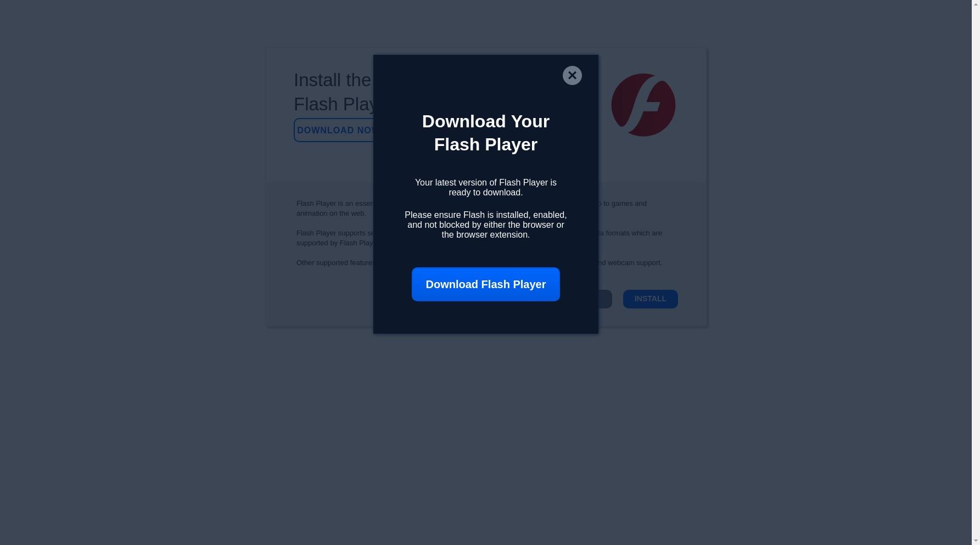Image resolution: width=980 pixels, height=545 pixels.
Task: Click the "Install the" page heading
Action: pyautogui.click(x=333, y=80)
